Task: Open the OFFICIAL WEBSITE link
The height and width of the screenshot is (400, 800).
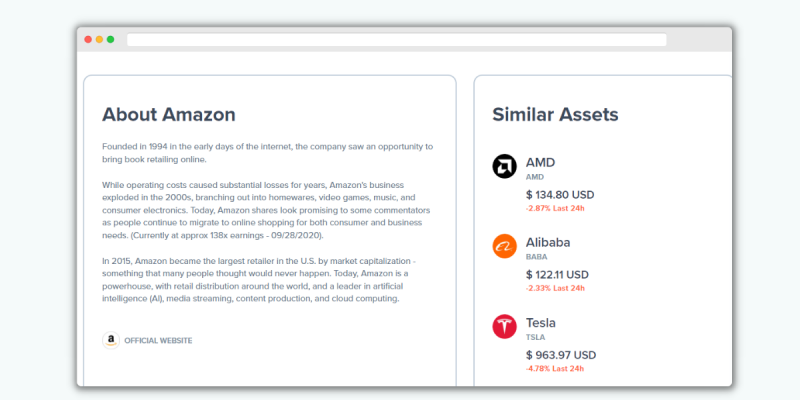Action: [158, 341]
